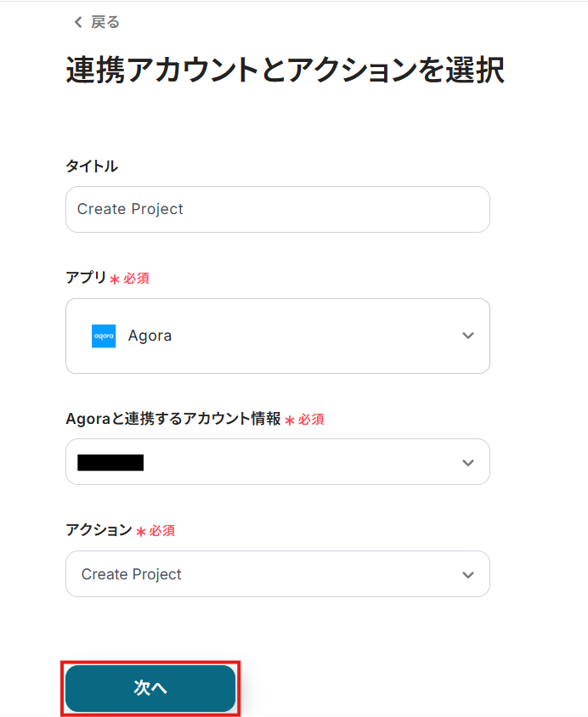The width and height of the screenshot is (588, 717).
Task: Click the red asterisk beside アカウント情報
Action: [x=290, y=420]
